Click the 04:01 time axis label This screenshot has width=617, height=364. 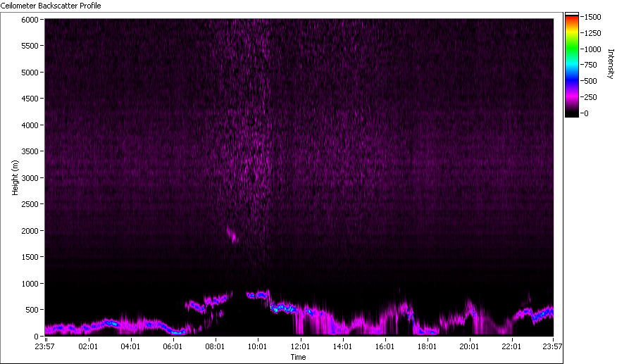130,346
